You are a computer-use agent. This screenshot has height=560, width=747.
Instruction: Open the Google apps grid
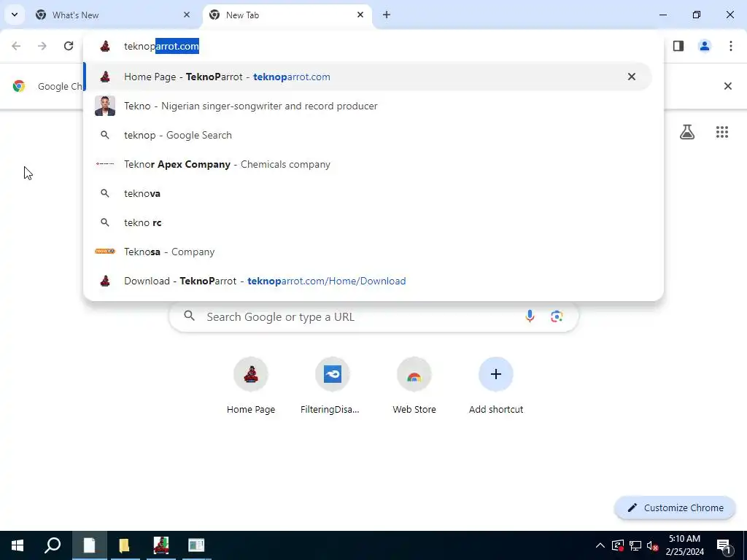[x=722, y=132]
